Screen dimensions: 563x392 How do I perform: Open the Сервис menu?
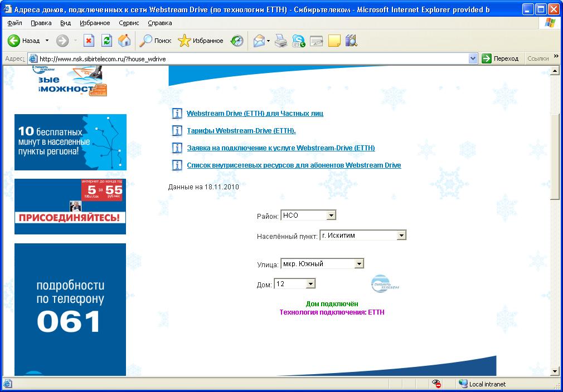(x=129, y=23)
